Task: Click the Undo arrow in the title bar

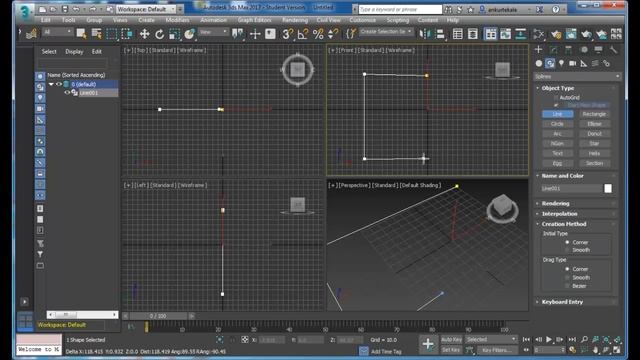Action: click(76, 9)
